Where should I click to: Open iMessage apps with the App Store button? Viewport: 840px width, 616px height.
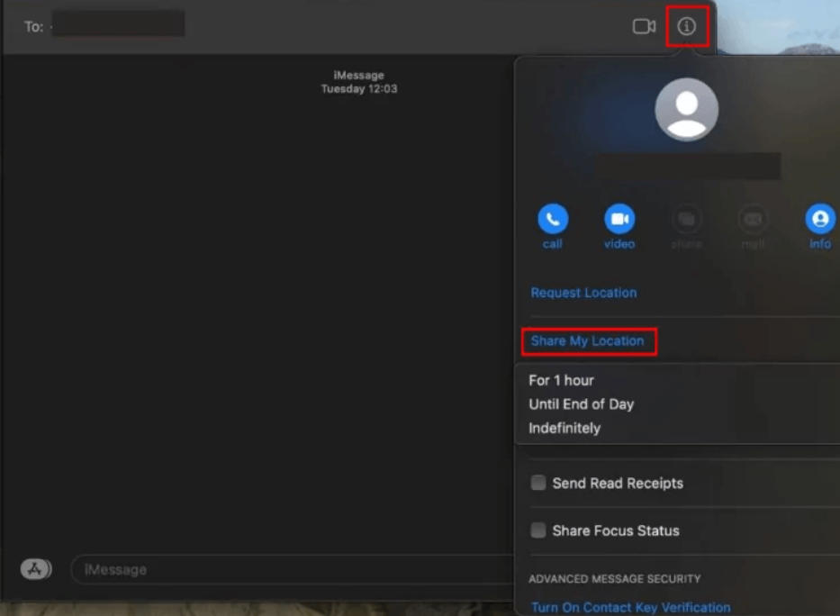click(x=36, y=569)
